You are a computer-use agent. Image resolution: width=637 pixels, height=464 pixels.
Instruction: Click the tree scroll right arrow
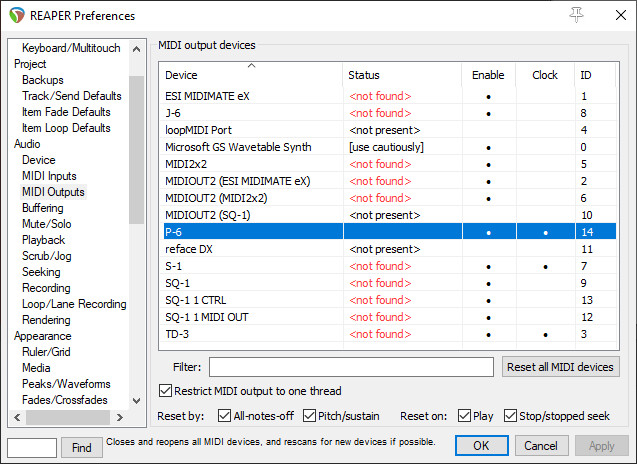click(x=119, y=417)
